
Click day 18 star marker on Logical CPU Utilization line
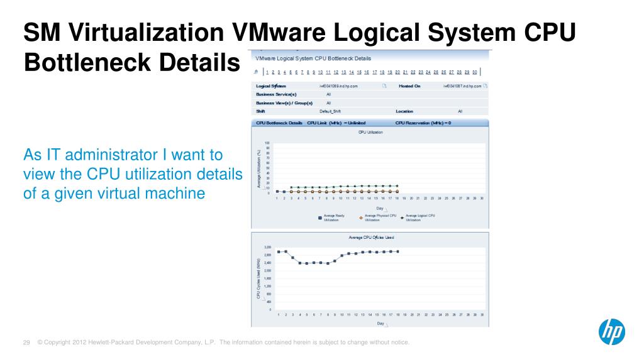pos(397,186)
